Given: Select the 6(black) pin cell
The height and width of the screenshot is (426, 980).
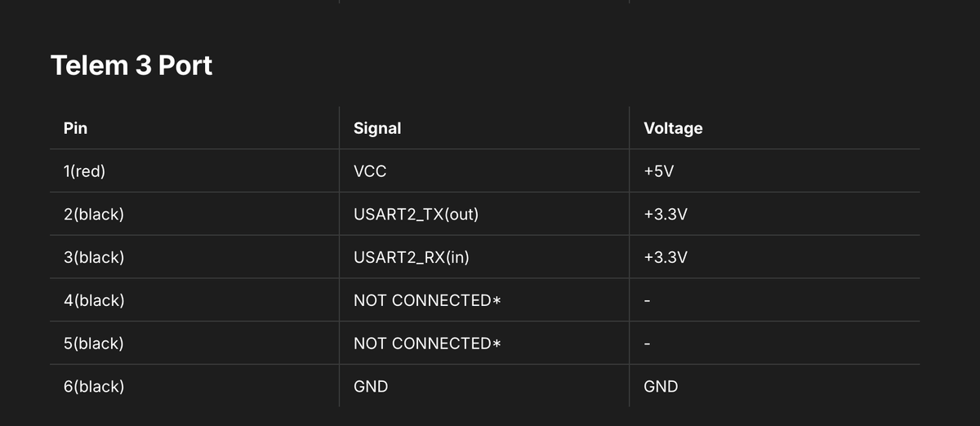Looking at the screenshot, I should [94, 387].
